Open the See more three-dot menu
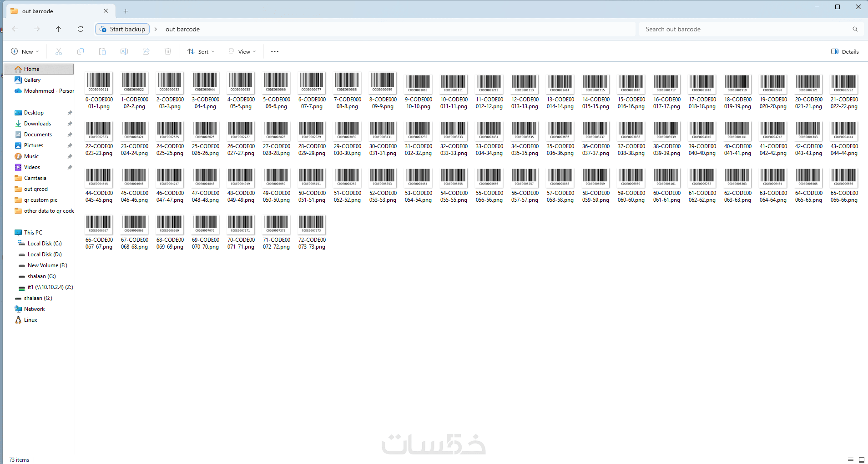Screen dimensions: 868x464 (x=275, y=51)
